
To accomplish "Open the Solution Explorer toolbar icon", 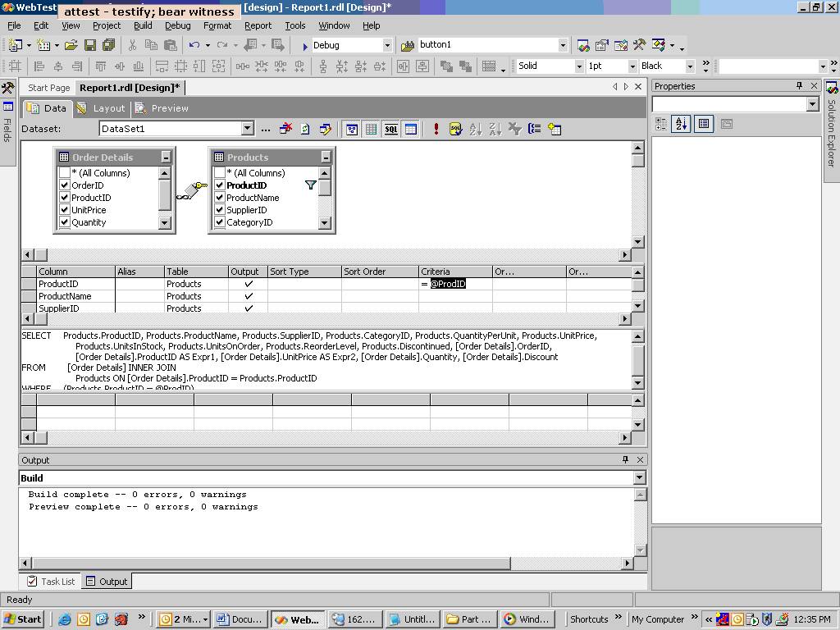I will pyautogui.click(x=583, y=46).
